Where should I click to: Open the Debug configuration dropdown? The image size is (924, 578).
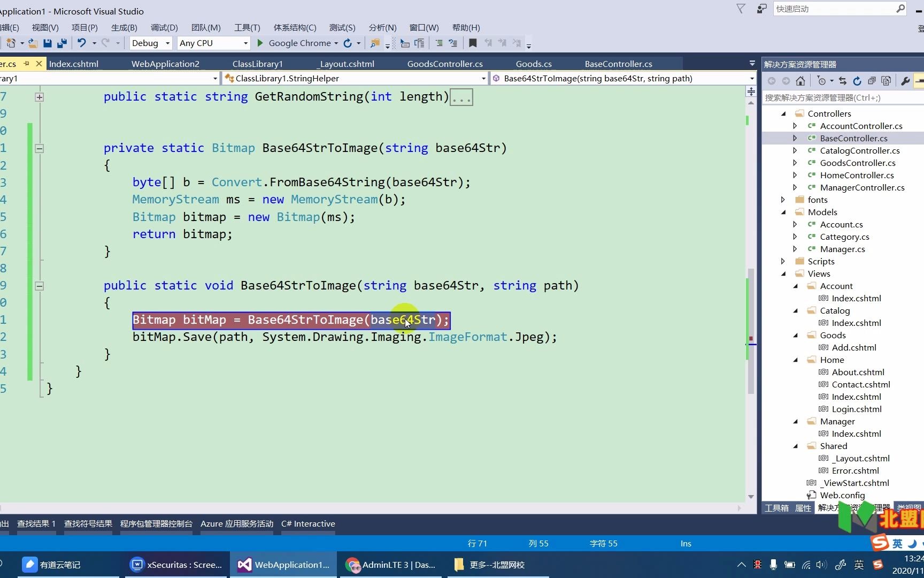pyautogui.click(x=150, y=43)
